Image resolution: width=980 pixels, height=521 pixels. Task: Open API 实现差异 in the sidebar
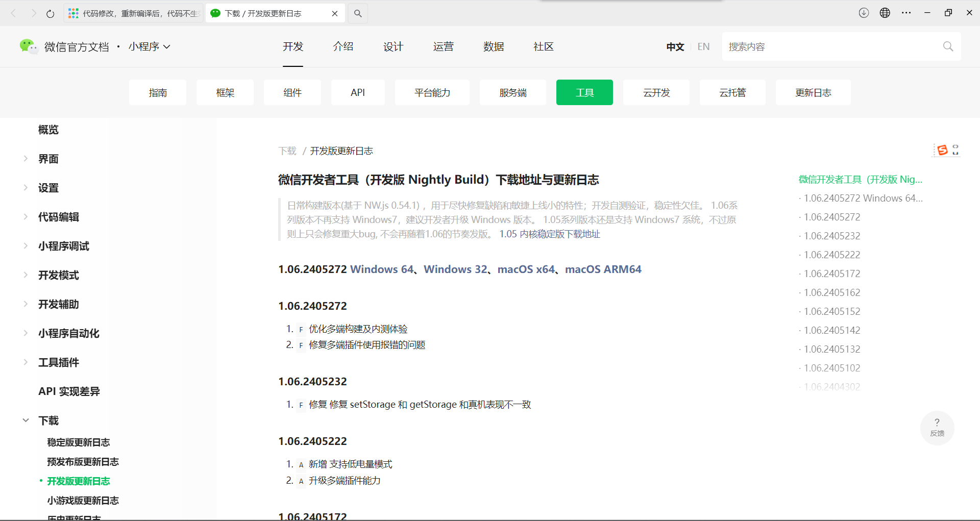[x=69, y=391]
